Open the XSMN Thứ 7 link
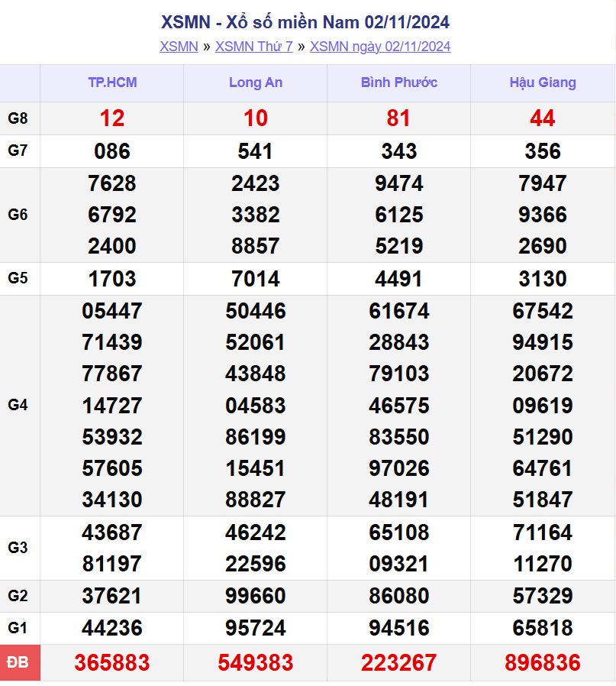This screenshot has width=616, height=686. [x=253, y=47]
